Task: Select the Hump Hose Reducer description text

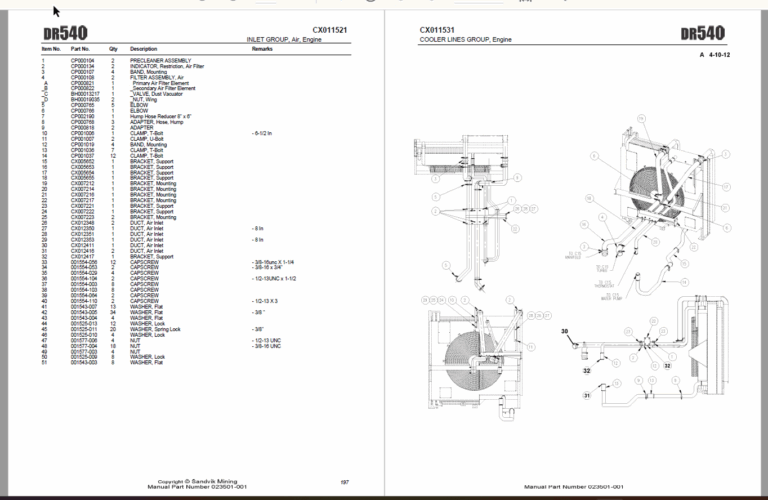Action: (160, 117)
